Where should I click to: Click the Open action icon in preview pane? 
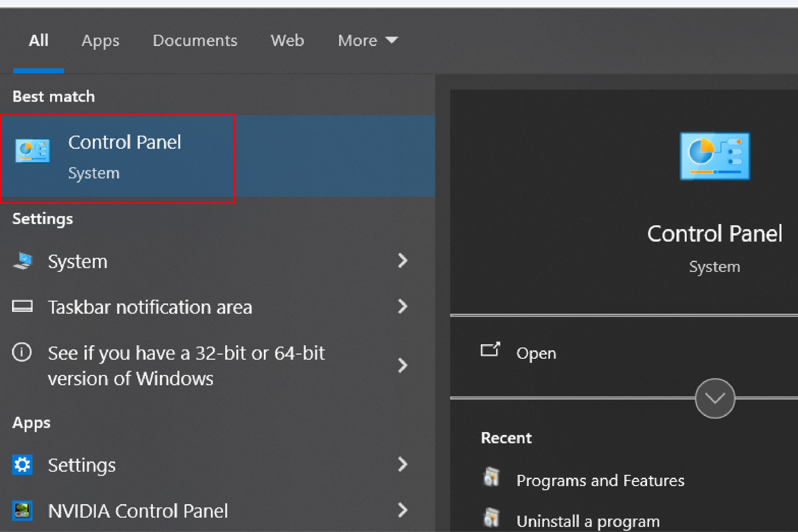point(490,349)
